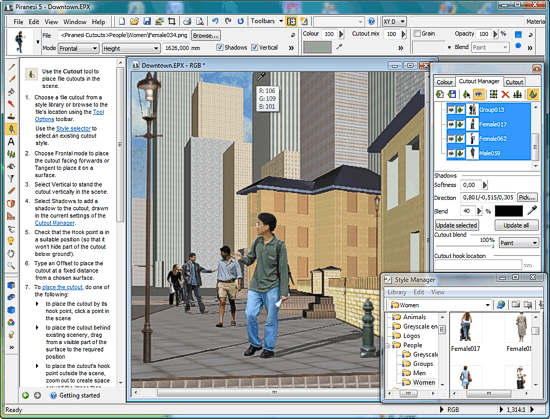
Task: Open the Height dropdown
Action: tap(131, 48)
